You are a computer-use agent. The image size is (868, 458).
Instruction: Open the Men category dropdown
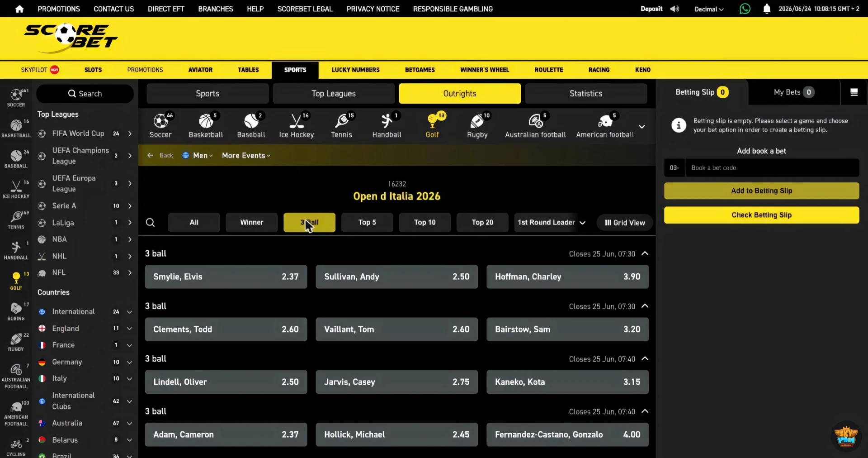pos(198,155)
